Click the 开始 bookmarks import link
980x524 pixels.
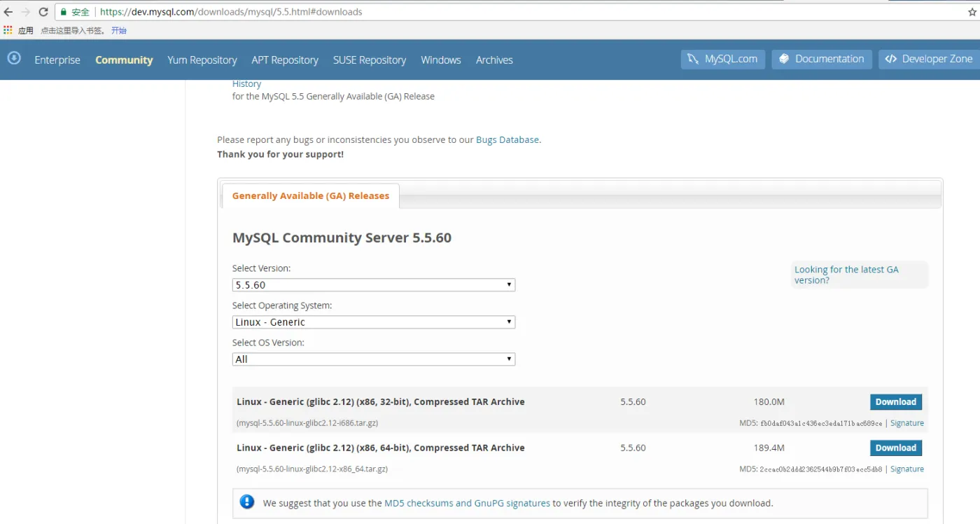pyautogui.click(x=119, y=30)
